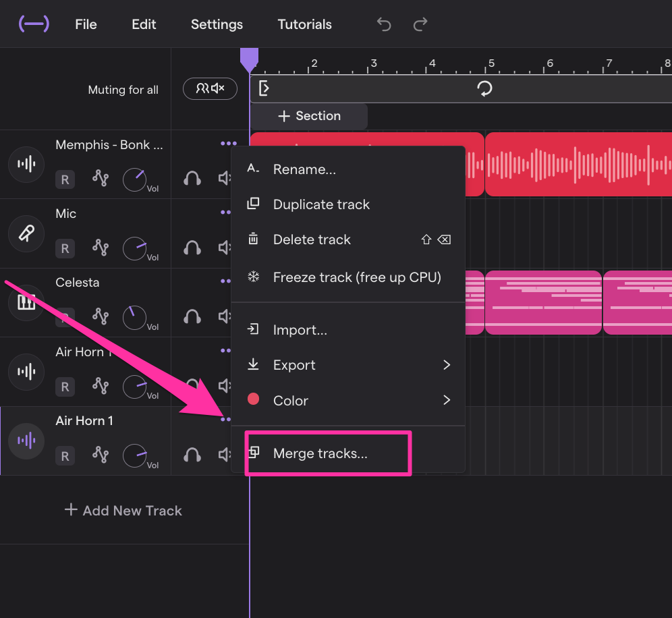Viewport: 672px width, 618px height.
Task: Click the selected Air Horn 1 waveform icon
Action: pos(26,441)
